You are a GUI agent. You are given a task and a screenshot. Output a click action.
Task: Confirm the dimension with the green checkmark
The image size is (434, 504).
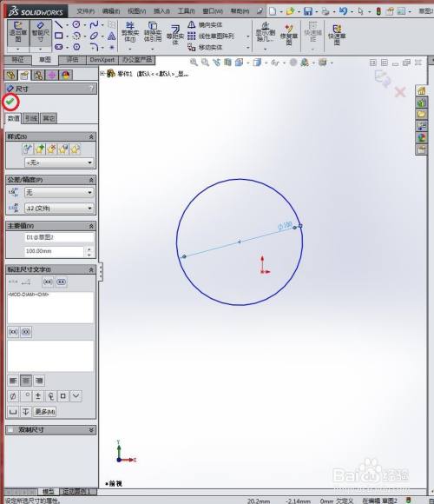tap(10, 102)
